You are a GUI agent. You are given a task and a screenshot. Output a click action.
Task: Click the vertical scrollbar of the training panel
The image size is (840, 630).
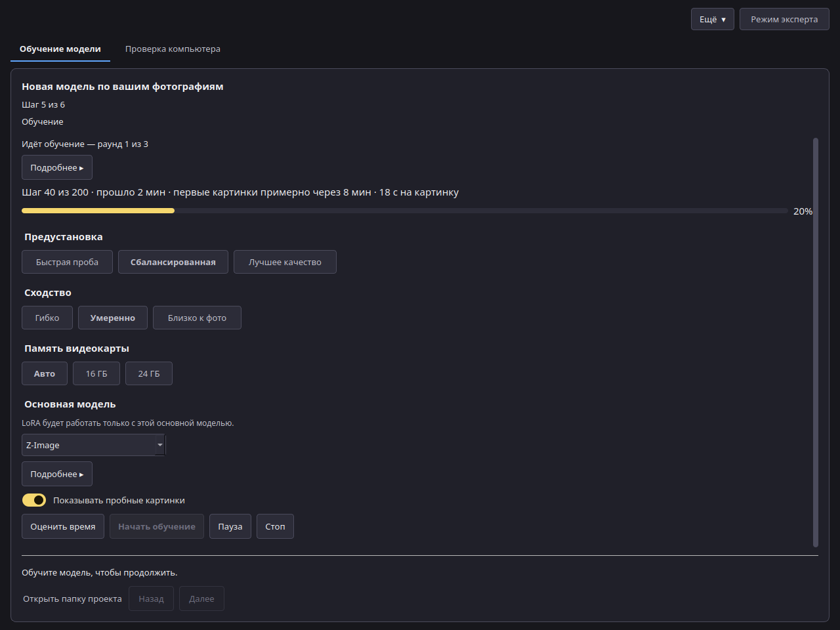816,342
